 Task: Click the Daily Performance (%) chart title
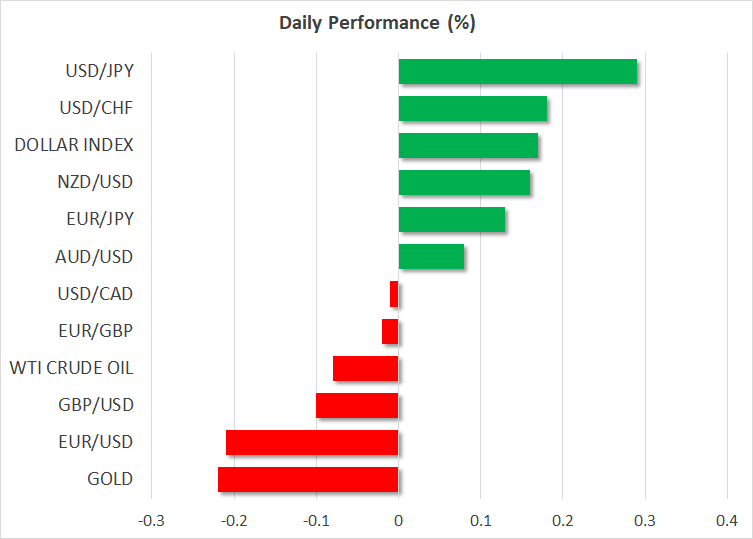coord(376,22)
